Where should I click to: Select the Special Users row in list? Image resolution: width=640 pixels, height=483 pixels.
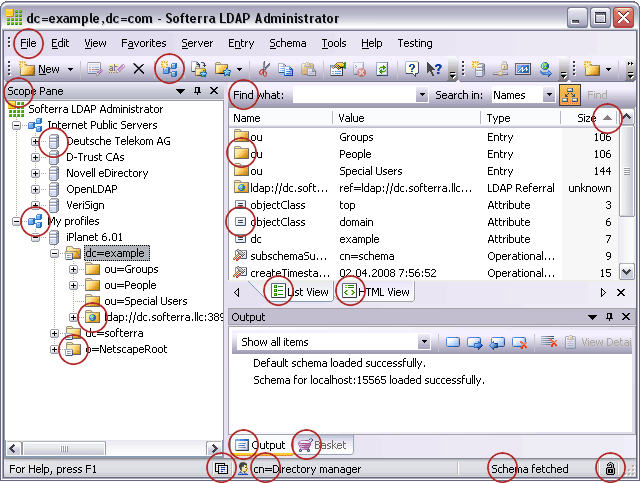(424, 171)
